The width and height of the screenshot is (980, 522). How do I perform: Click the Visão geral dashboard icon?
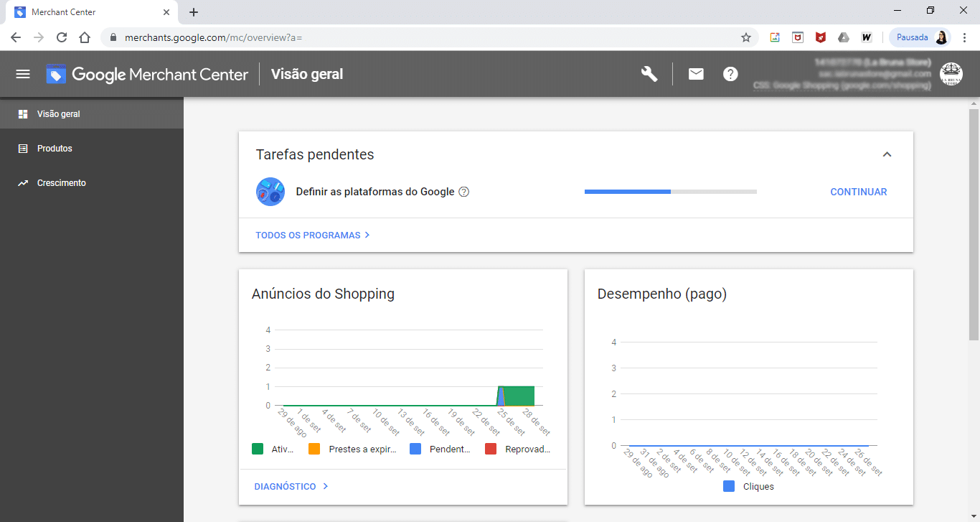pos(23,114)
